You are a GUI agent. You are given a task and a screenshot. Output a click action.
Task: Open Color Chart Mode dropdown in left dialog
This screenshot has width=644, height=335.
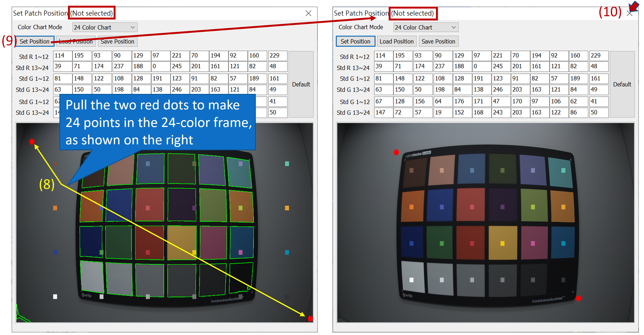(105, 28)
